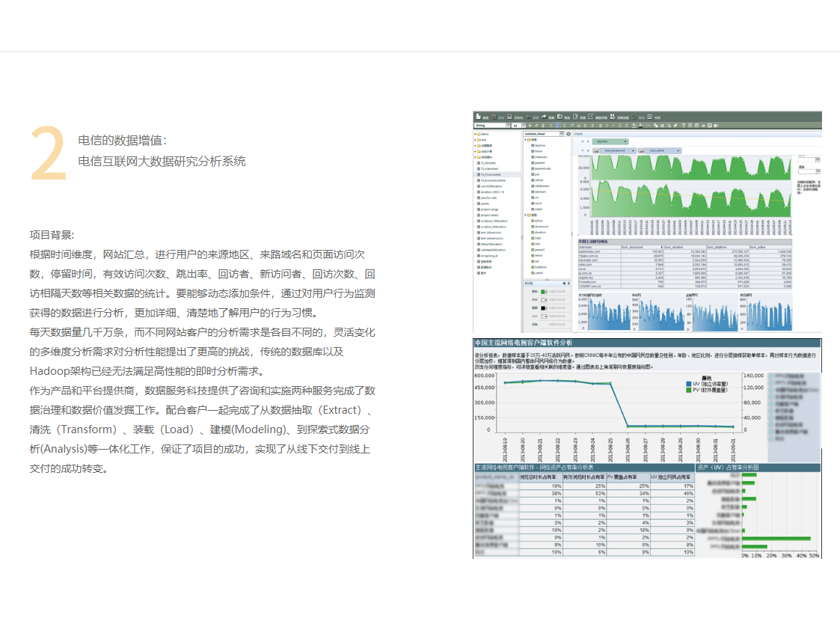840x618 pixels.
Task: Click the Preview (预览) toolbar icon
Action: pos(561,117)
